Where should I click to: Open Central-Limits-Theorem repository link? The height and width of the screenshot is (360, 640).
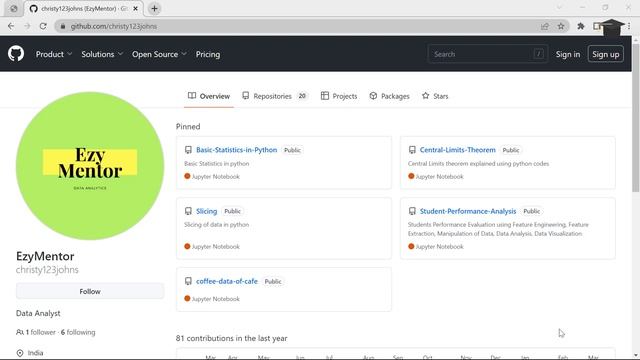tap(458, 150)
